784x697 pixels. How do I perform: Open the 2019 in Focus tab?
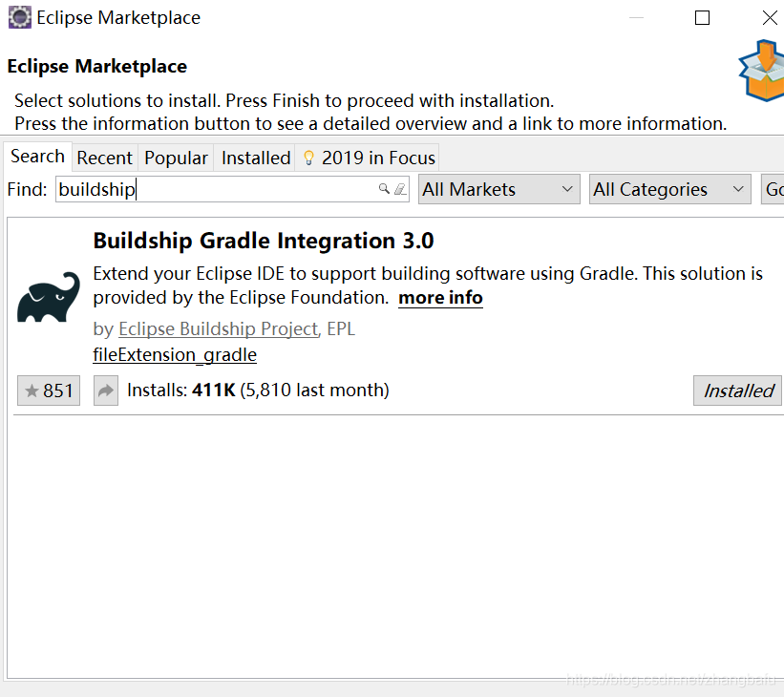[368, 158]
